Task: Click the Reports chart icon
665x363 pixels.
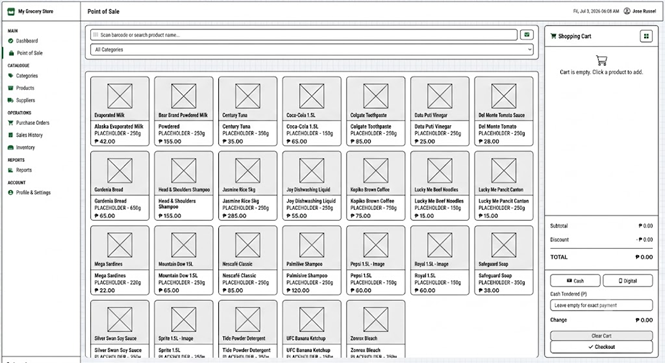Action: 11,170
